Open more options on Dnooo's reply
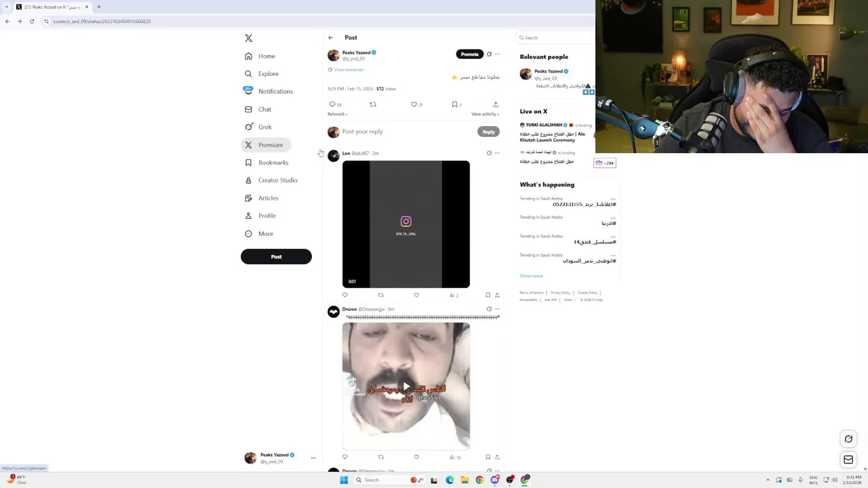868x488 pixels. pos(497,309)
